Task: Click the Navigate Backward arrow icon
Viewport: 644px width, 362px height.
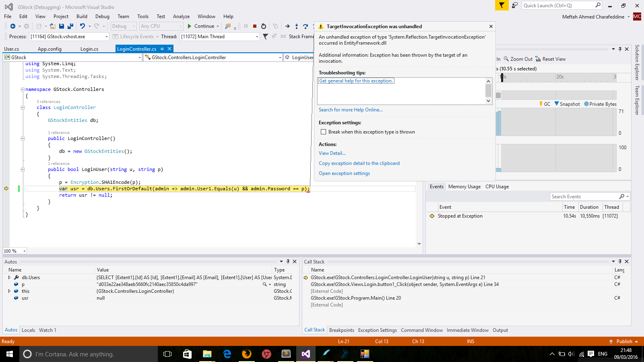Action: point(13,26)
